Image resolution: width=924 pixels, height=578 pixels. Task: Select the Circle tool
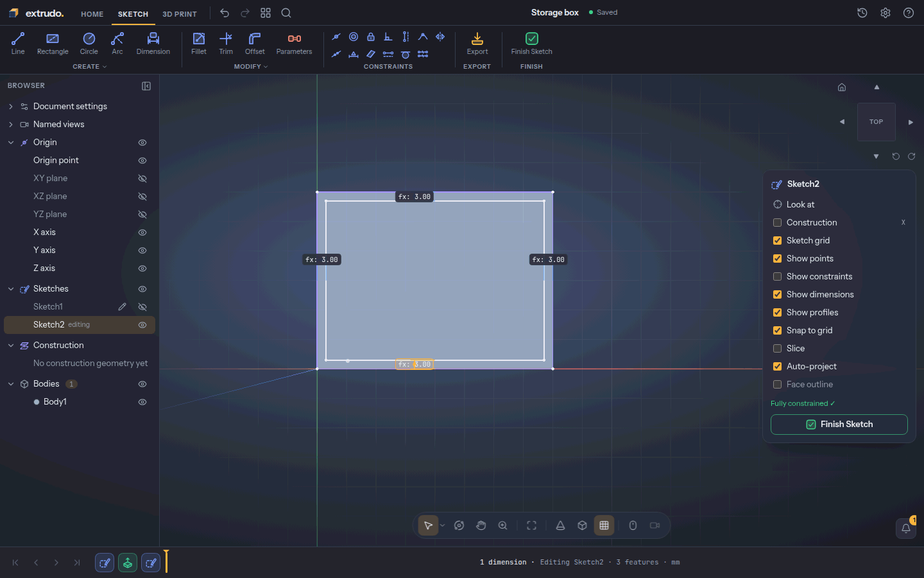coord(89,44)
